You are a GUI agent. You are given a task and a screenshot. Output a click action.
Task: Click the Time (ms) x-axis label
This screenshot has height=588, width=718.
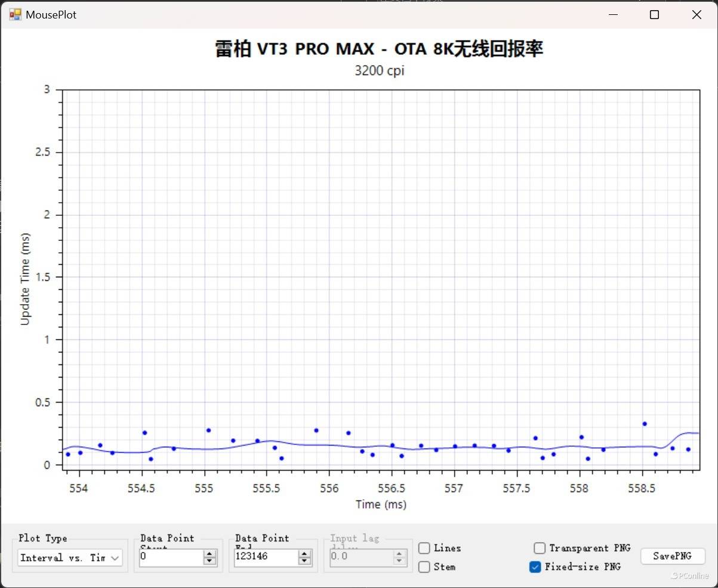[x=381, y=505]
